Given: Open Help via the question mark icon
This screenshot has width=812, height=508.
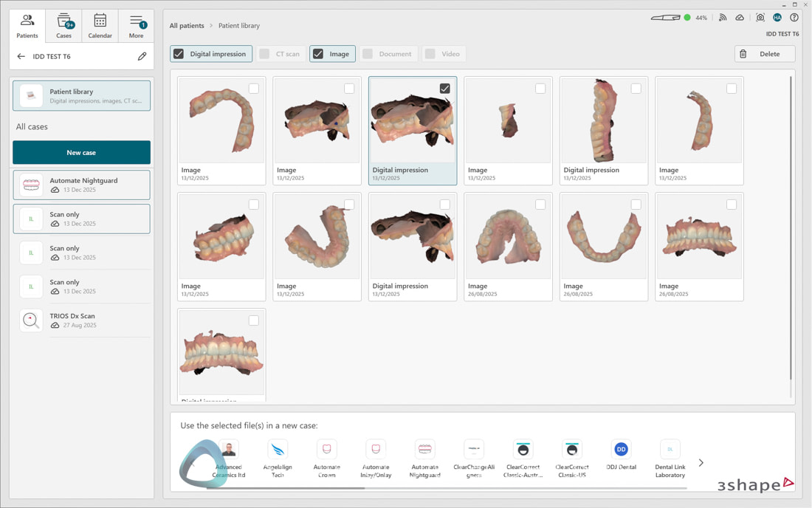Looking at the screenshot, I should click(794, 17).
